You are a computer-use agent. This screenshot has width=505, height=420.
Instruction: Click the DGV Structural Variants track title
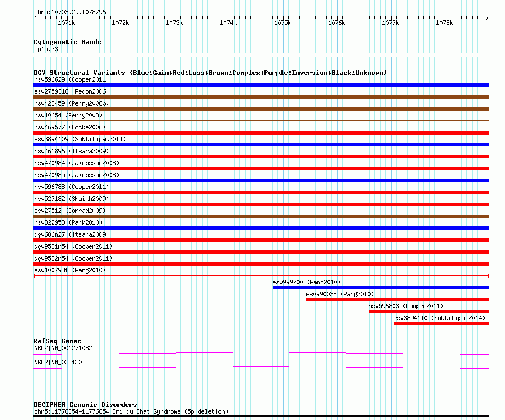click(210, 73)
